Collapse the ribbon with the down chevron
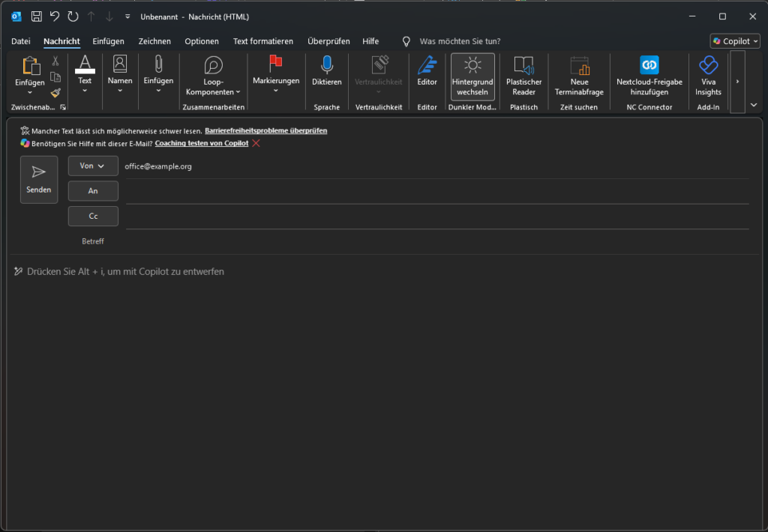This screenshot has height=532, width=768. (754, 105)
